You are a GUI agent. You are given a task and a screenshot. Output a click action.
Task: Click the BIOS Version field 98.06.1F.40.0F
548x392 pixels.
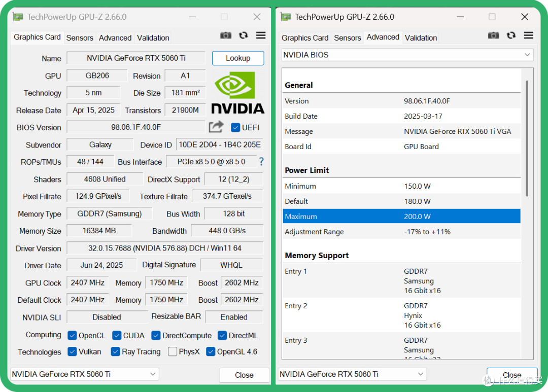coord(136,127)
